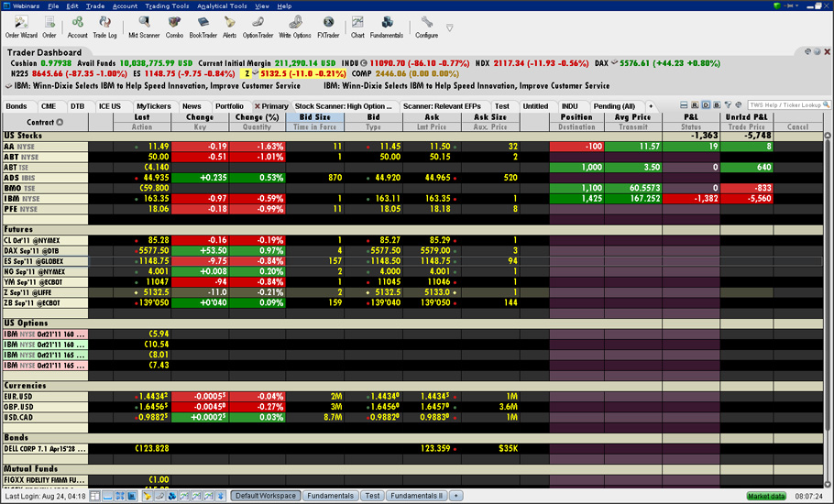
Task: Switch to the Portfolio tab
Action: tap(229, 105)
